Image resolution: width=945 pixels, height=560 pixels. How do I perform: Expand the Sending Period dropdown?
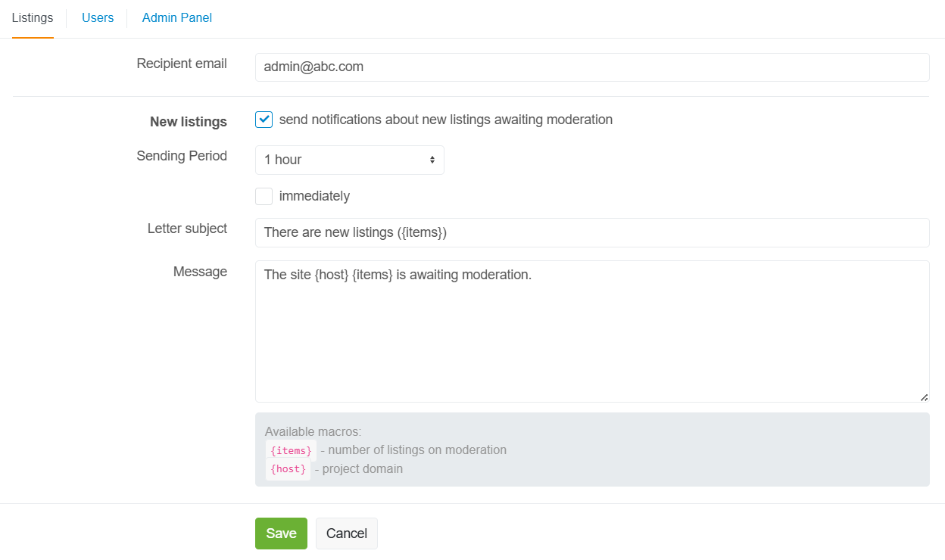(349, 160)
